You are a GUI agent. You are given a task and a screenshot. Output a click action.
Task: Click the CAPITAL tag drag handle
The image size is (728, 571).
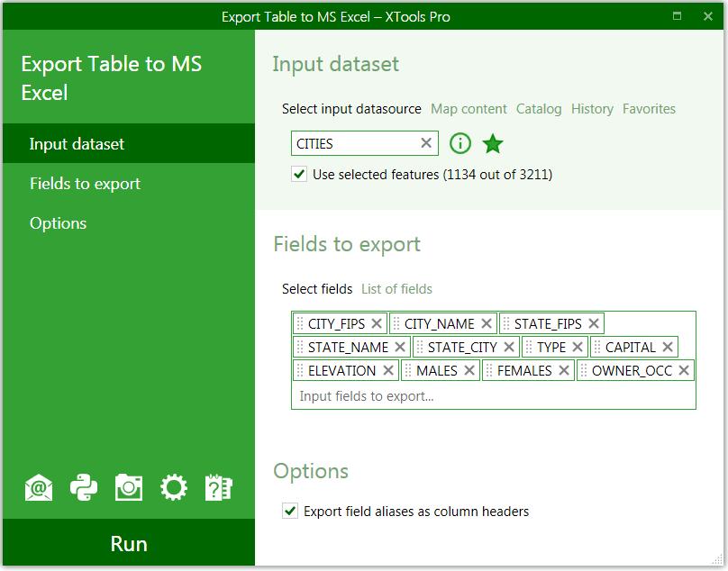pos(597,347)
